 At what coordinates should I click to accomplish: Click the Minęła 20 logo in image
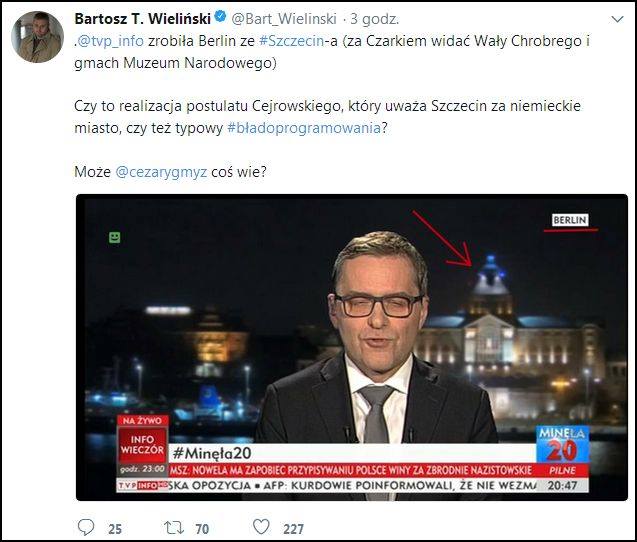tap(562, 444)
